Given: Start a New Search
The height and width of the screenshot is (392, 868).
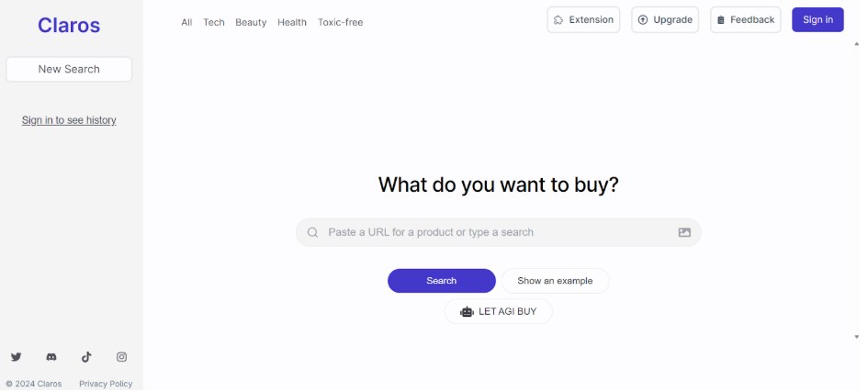Looking at the screenshot, I should click(69, 69).
